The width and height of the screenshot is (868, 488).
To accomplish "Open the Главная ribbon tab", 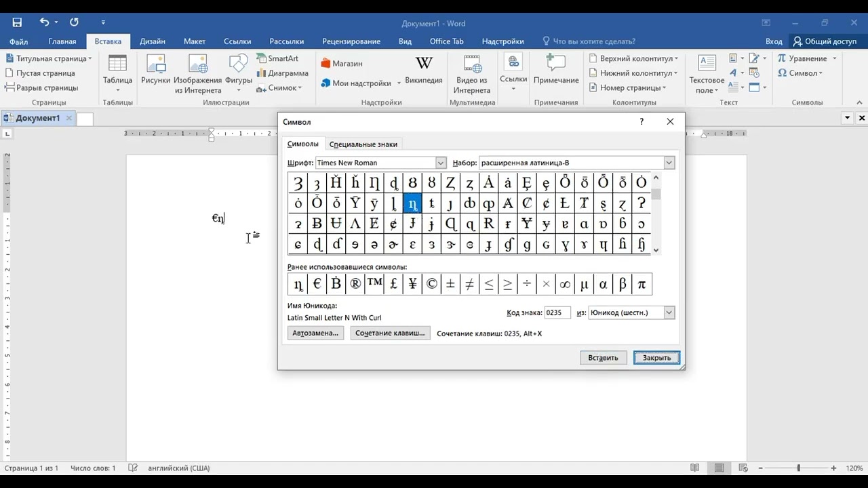I will coord(62,41).
